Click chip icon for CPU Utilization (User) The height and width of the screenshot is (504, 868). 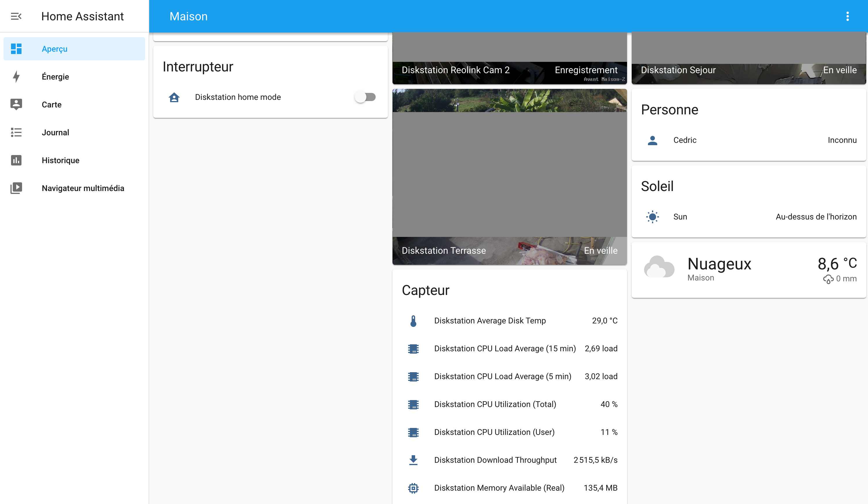pyautogui.click(x=413, y=432)
